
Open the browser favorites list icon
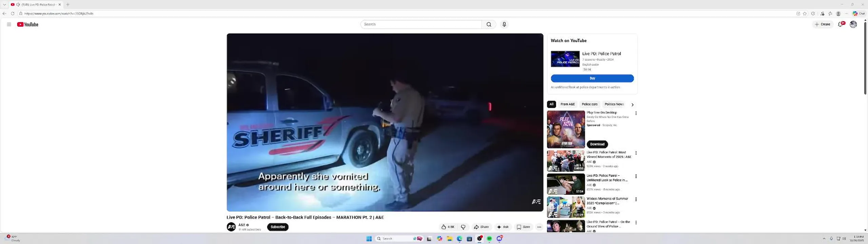830,14
